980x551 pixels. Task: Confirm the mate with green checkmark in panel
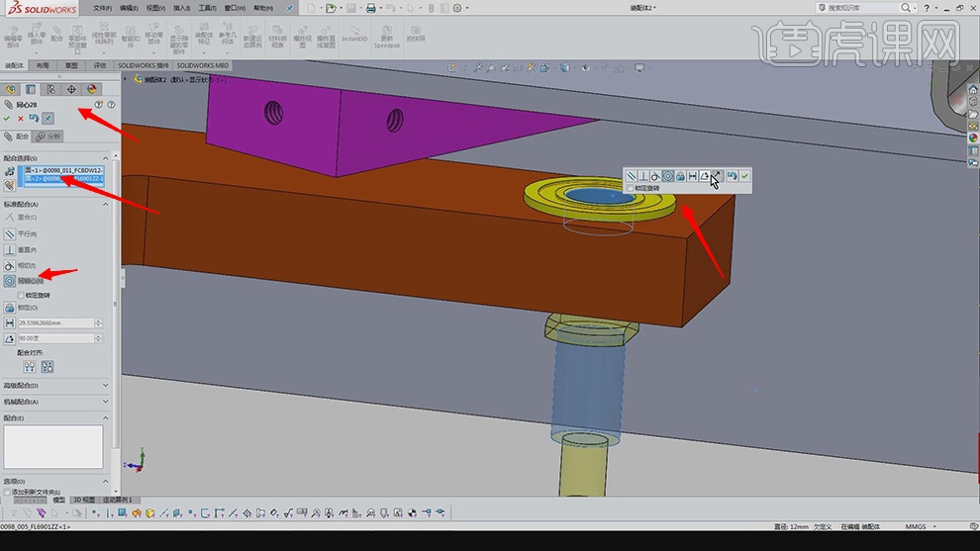[7, 119]
